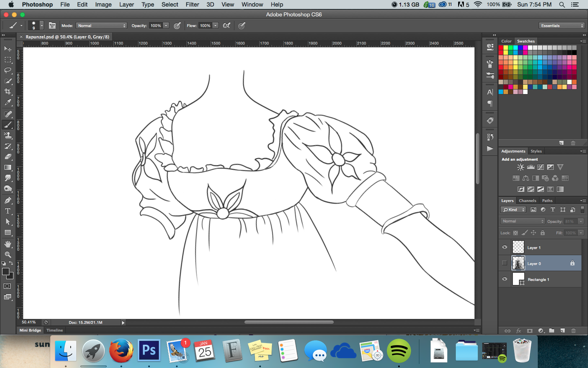Open the Layers panel options menu
The image size is (588, 368).
tap(583, 201)
